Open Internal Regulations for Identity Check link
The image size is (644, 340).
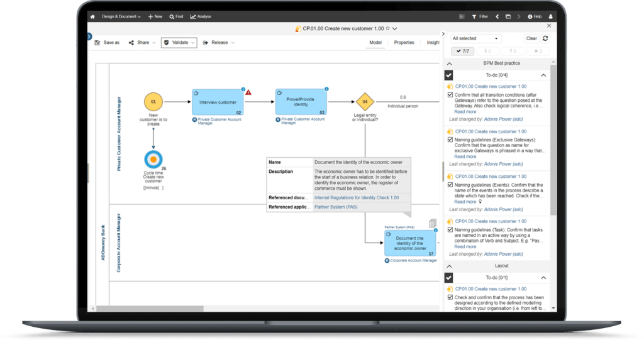pos(356,197)
